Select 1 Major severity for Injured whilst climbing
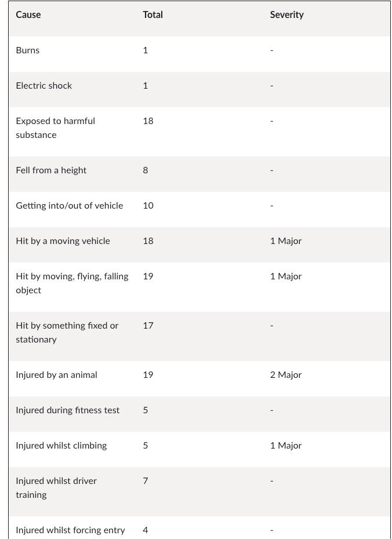This screenshot has height=539, width=392. point(286,446)
